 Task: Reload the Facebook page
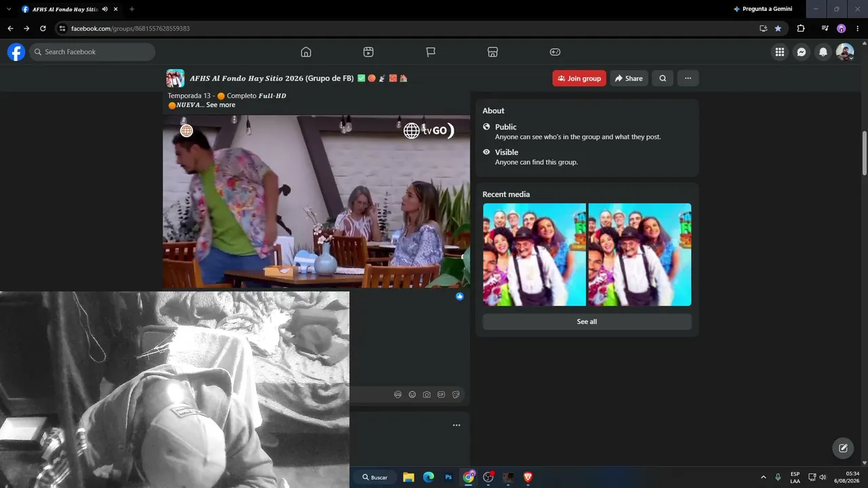(x=43, y=28)
